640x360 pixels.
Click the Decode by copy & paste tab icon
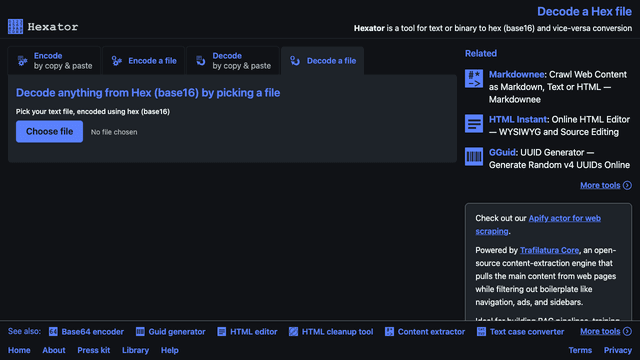coord(201,61)
